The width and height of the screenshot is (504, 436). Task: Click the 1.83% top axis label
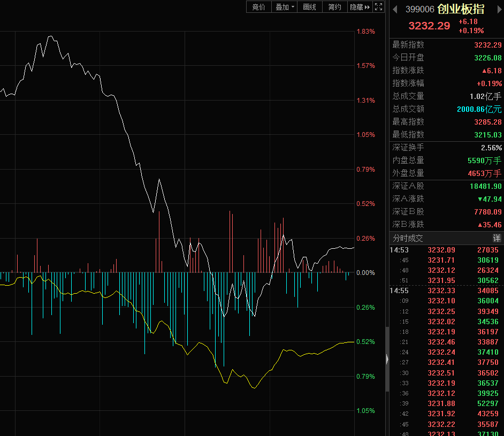[365, 32]
